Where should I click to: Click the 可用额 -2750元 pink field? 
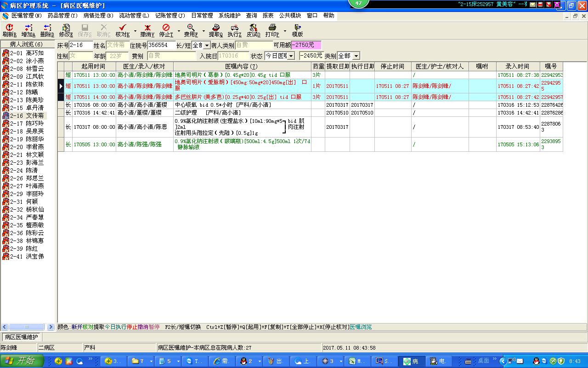(306, 46)
